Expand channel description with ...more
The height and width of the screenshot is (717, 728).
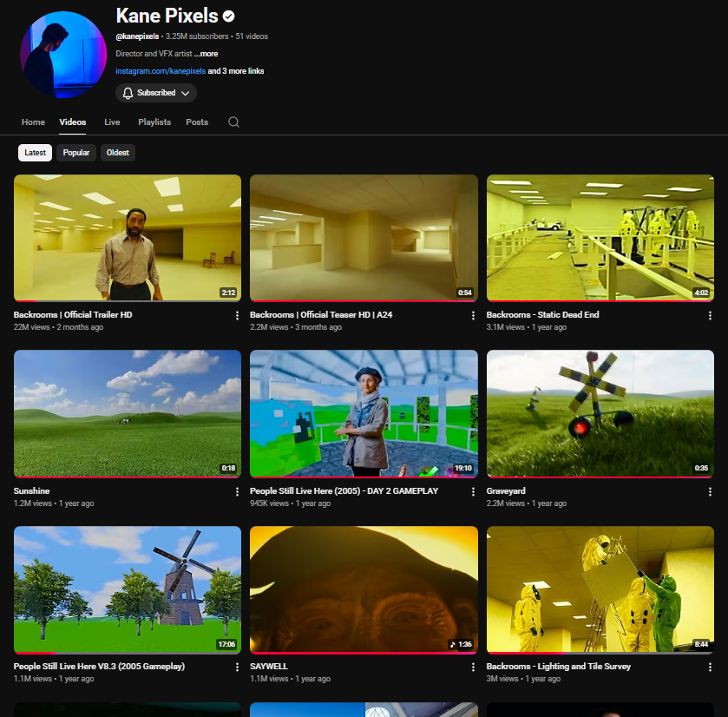[207, 54]
